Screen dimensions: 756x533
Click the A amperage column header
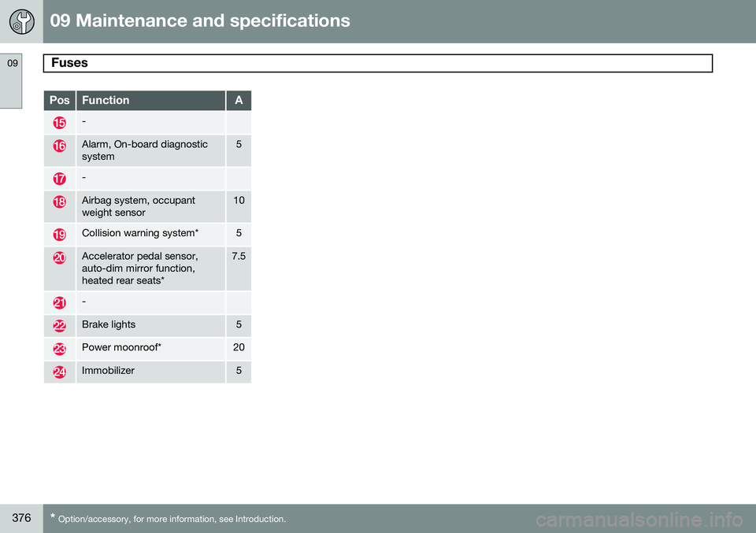(239, 100)
